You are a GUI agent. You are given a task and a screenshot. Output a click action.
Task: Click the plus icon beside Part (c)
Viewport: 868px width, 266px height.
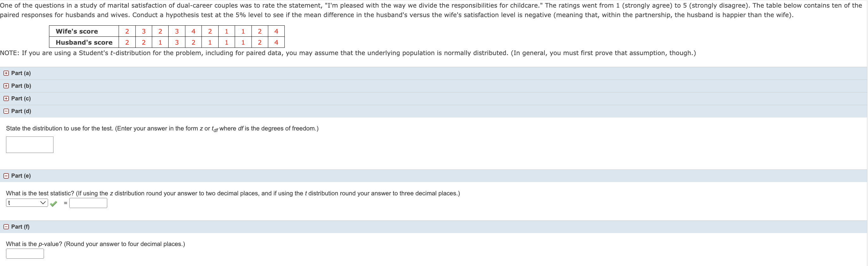coord(6,98)
